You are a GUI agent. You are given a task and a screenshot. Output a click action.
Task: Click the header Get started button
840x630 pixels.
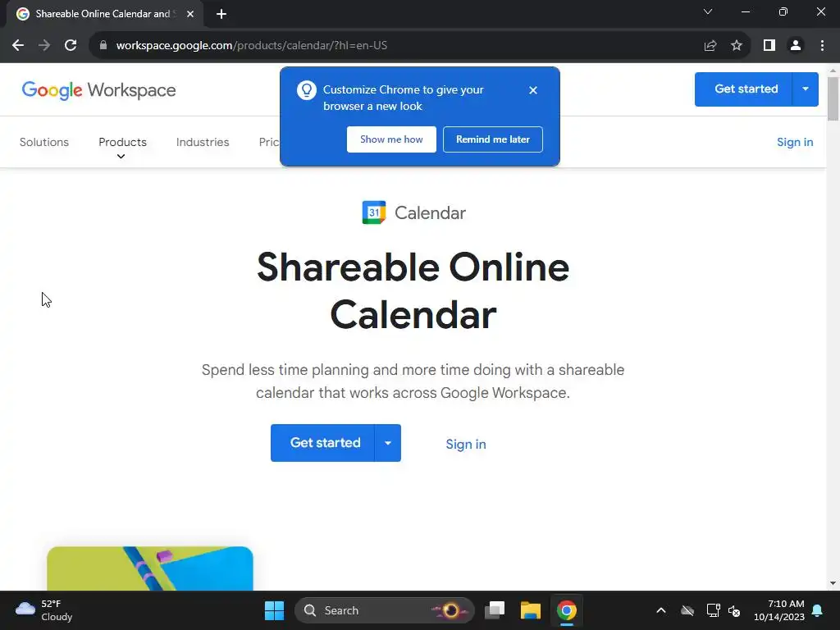[743, 89]
